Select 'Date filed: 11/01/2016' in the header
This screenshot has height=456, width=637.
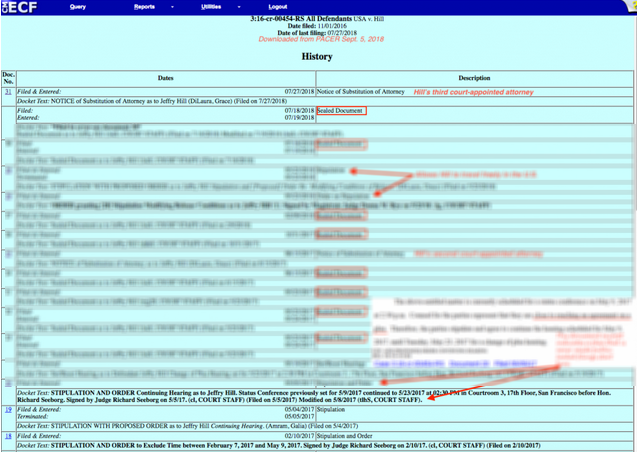point(317,26)
